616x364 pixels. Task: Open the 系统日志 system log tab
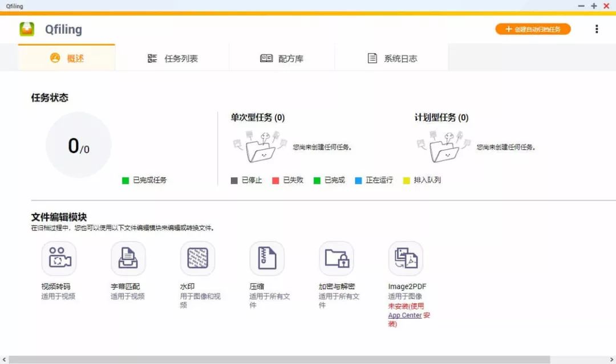pyautogui.click(x=392, y=59)
